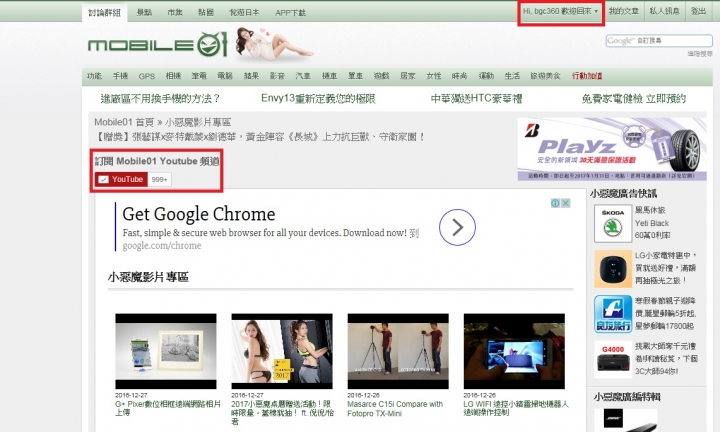Open the 旅遊美食 category menu

click(x=546, y=76)
